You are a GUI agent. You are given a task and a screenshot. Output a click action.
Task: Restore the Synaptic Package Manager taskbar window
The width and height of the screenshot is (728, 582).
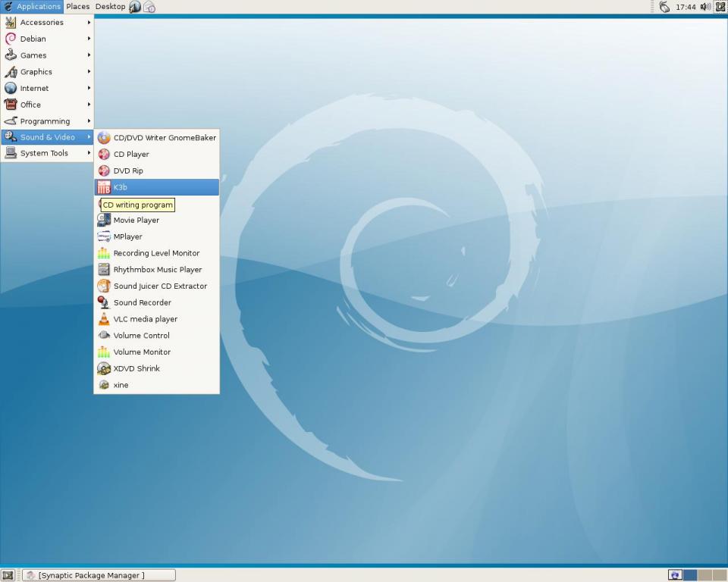point(99,575)
